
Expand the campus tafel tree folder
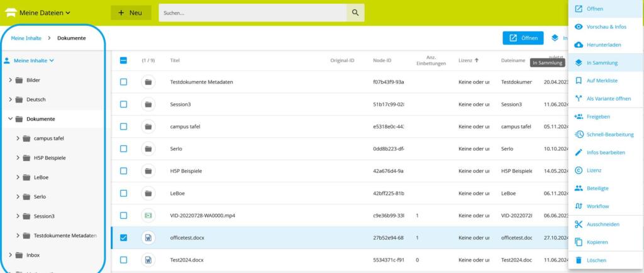click(18, 138)
